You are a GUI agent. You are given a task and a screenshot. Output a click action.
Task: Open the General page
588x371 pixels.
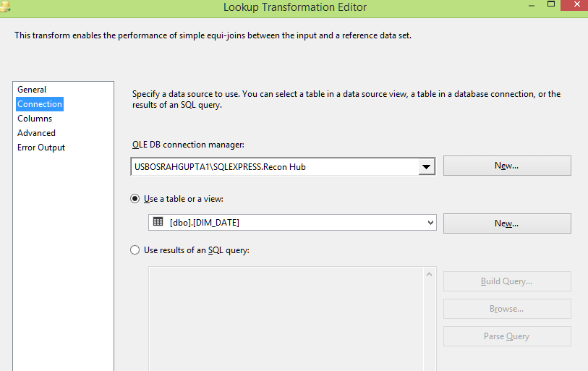pos(32,90)
